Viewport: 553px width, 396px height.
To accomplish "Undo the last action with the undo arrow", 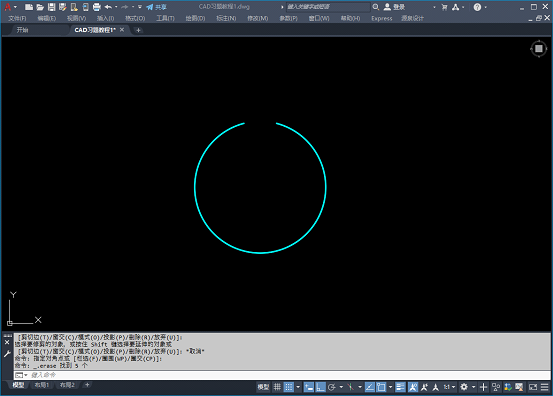I will (108, 7).
